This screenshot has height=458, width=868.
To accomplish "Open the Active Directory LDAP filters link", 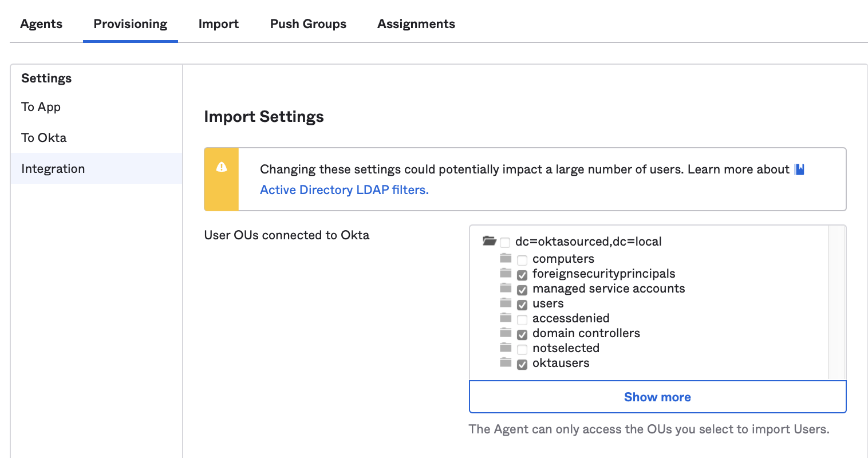I will coord(344,190).
